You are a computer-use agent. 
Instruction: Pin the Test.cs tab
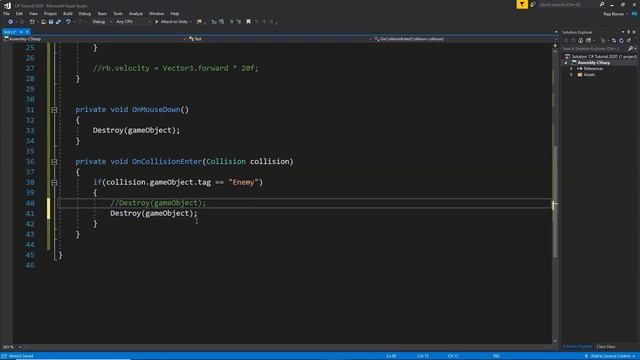pos(21,32)
